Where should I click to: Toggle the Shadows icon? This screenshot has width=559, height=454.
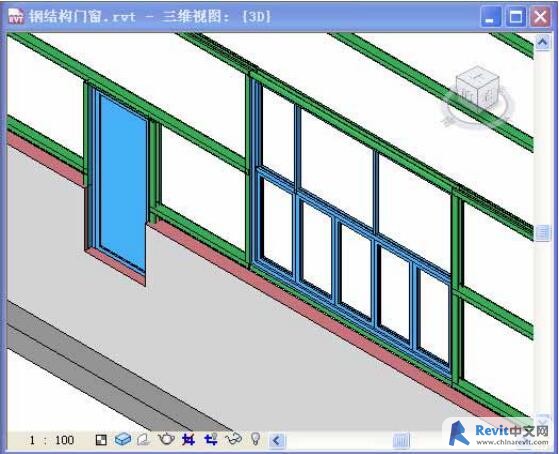coord(143,439)
